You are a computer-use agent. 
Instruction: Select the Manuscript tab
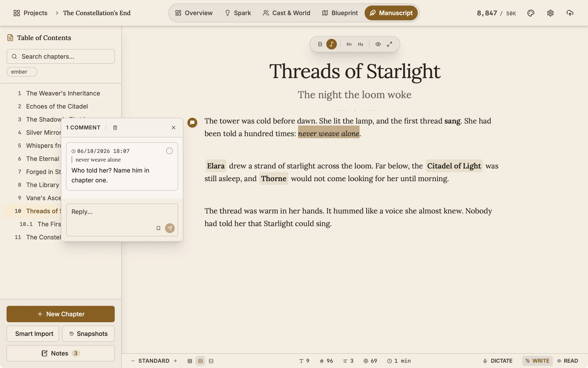coord(391,13)
